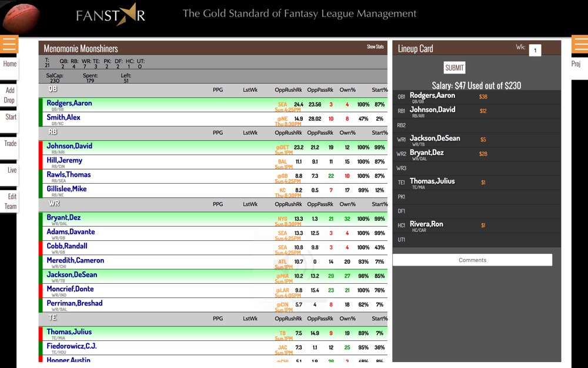Click the empty PK1 lineup slot

click(x=477, y=197)
